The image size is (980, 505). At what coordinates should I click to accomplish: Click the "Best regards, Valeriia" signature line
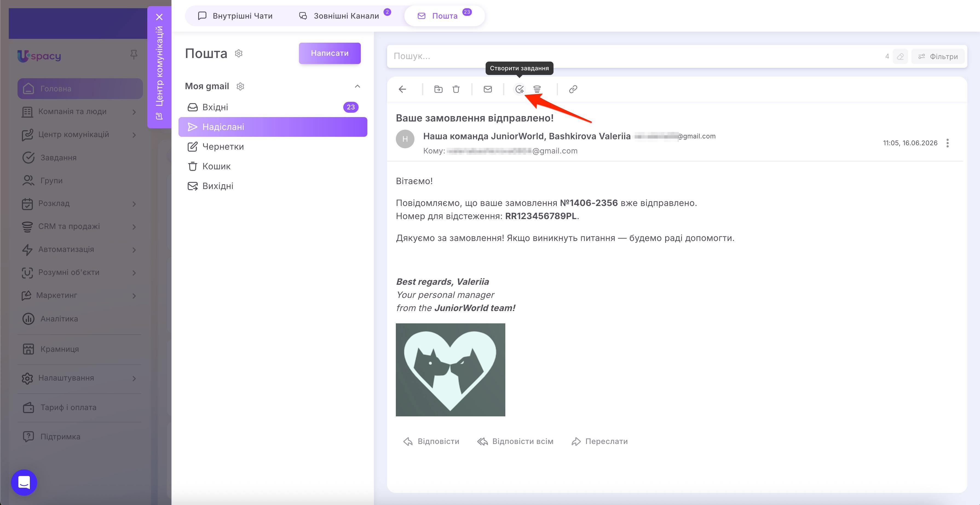coord(442,282)
